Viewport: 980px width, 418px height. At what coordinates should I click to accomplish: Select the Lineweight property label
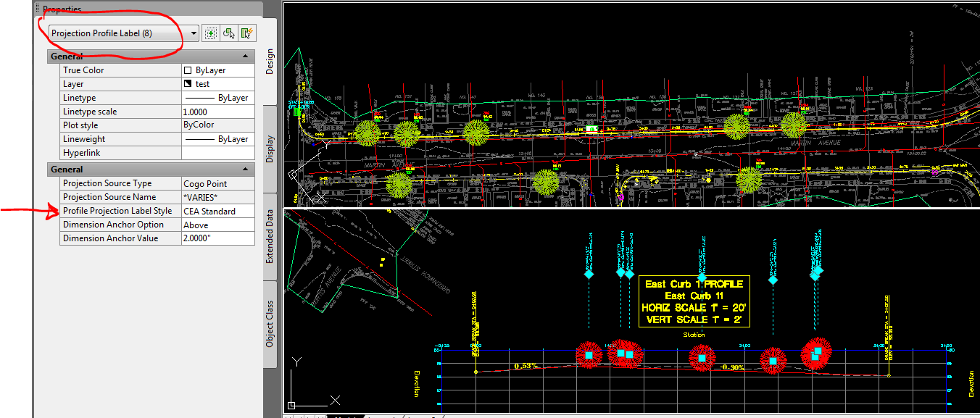coord(84,139)
